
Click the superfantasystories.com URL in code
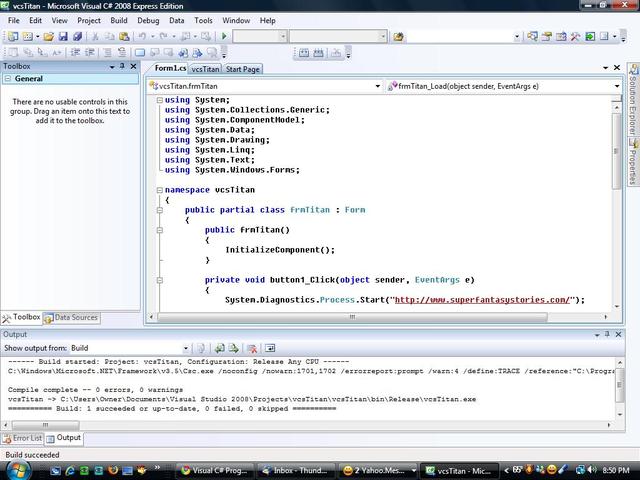pyautogui.click(x=482, y=300)
